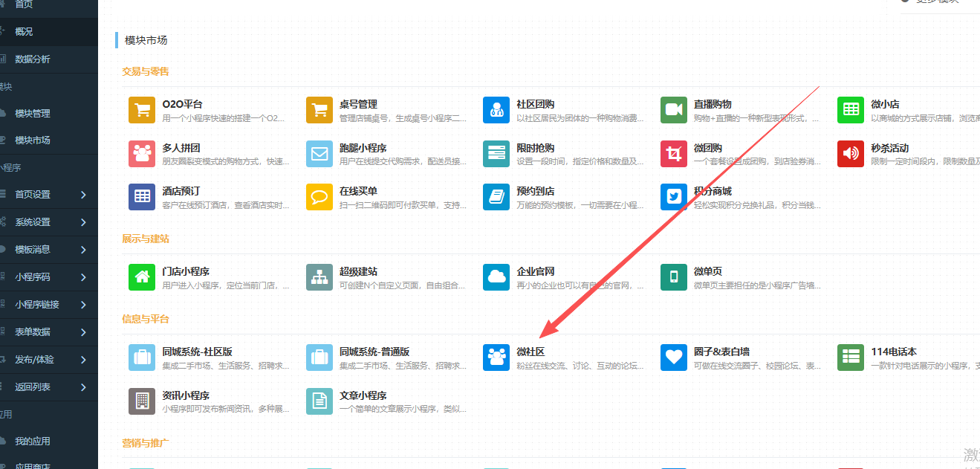This screenshot has width=980, height=469.
Task: Expand the 系统设置 sidebar section
Action: pyautogui.click(x=48, y=222)
